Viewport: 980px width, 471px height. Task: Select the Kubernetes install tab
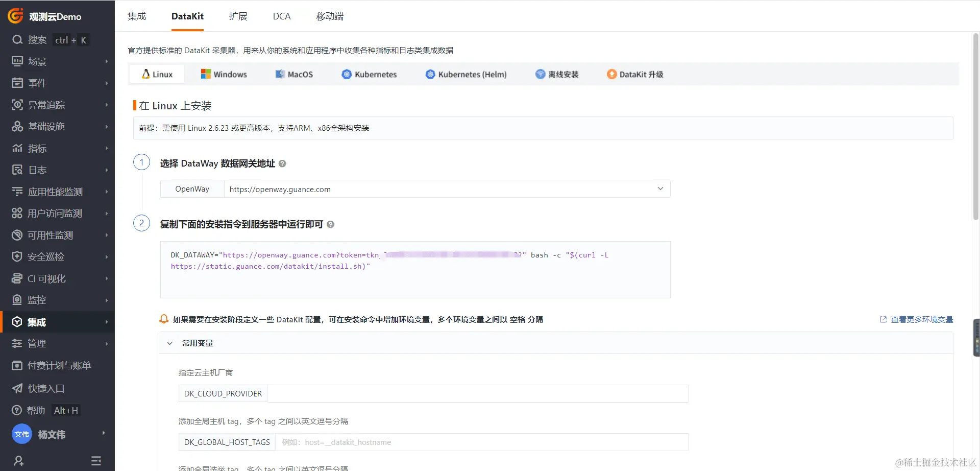pos(369,74)
